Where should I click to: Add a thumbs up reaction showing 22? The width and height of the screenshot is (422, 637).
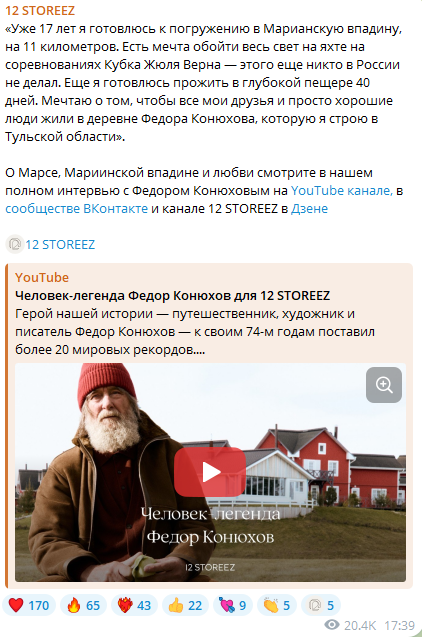tap(185, 605)
